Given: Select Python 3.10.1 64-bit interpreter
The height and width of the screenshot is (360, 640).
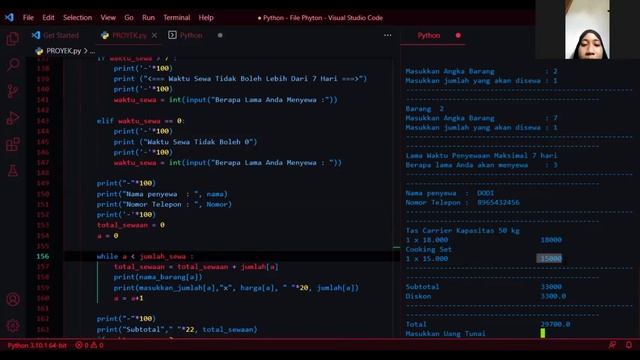Looking at the screenshot, I should click(x=37, y=345).
